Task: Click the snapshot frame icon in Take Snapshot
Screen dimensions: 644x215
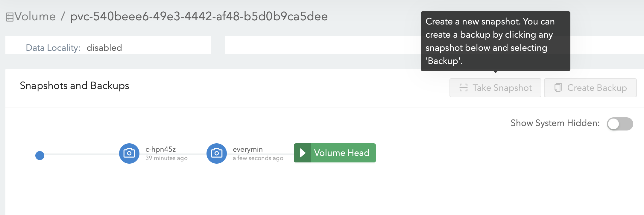Action: [x=463, y=88]
